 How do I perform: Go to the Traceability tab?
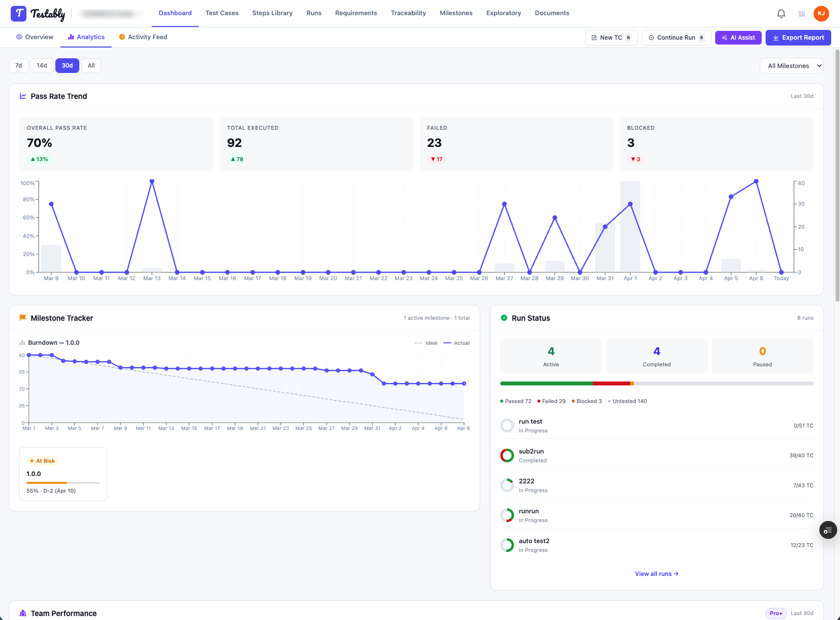[408, 13]
